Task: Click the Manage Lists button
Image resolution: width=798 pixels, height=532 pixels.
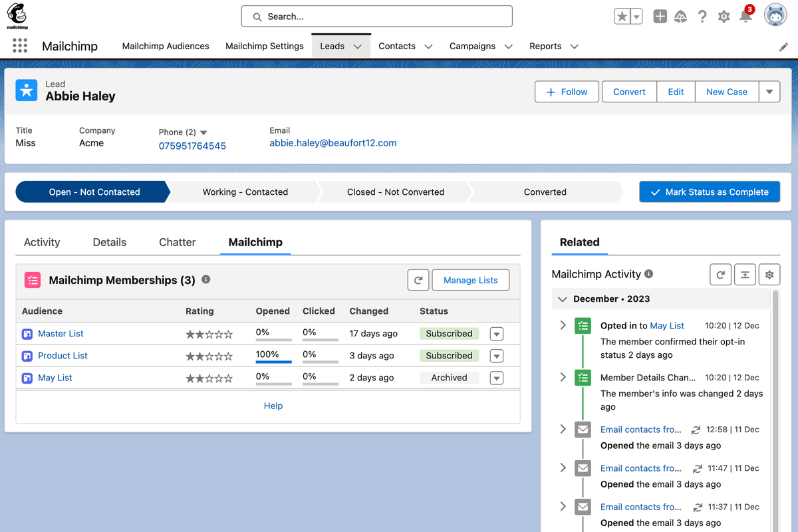Action: coord(470,280)
